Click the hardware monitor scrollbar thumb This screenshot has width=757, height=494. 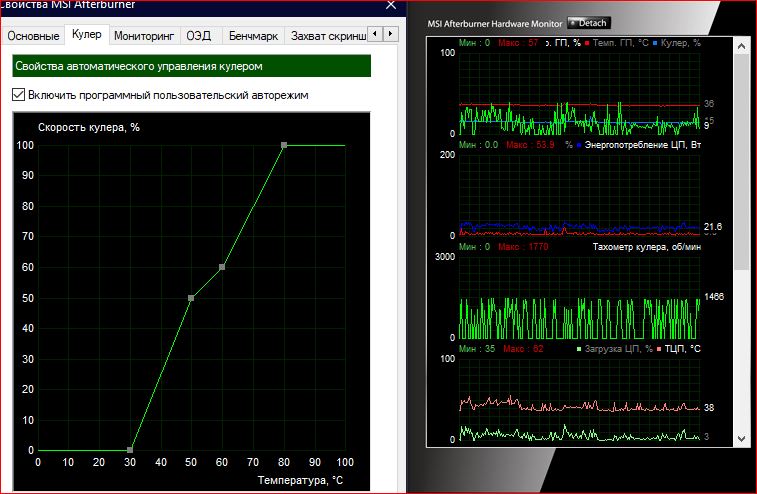(x=742, y=162)
